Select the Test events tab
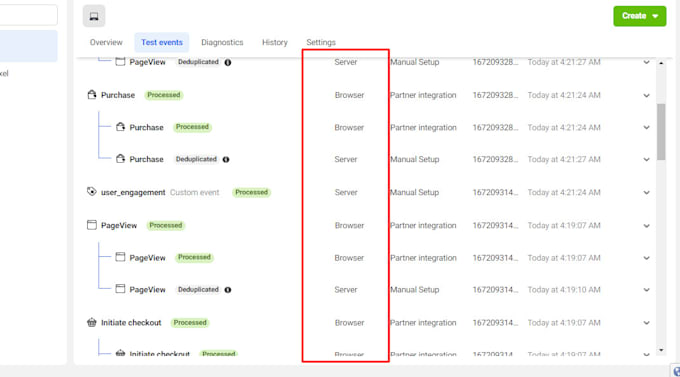 click(x=162, y=42)
